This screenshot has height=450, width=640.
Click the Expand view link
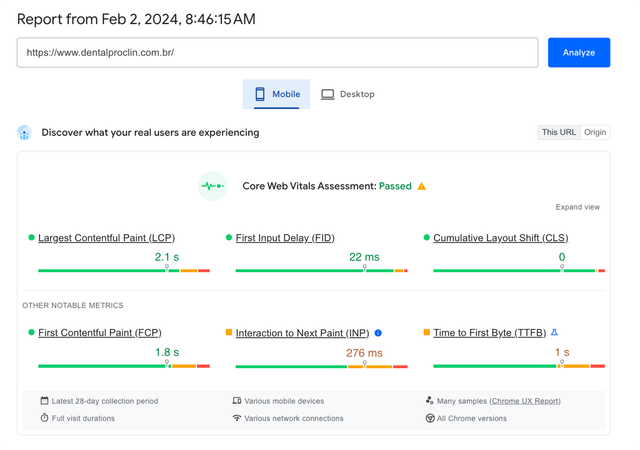[578, 207]
